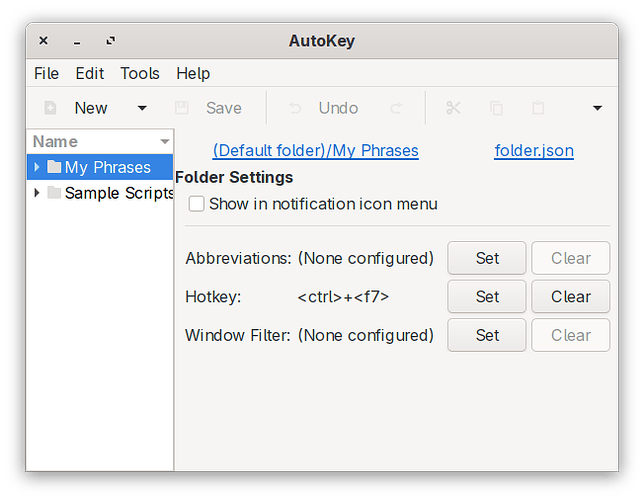Click the New item icon in toolbar
Image resolution: width=644 pixels, height=500 pixels.
click(50, 108)
